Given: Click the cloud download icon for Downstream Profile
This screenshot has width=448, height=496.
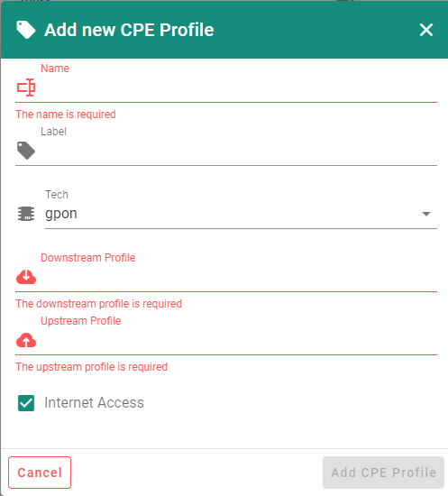Looking at the screenshot, I should coord(26,277).
